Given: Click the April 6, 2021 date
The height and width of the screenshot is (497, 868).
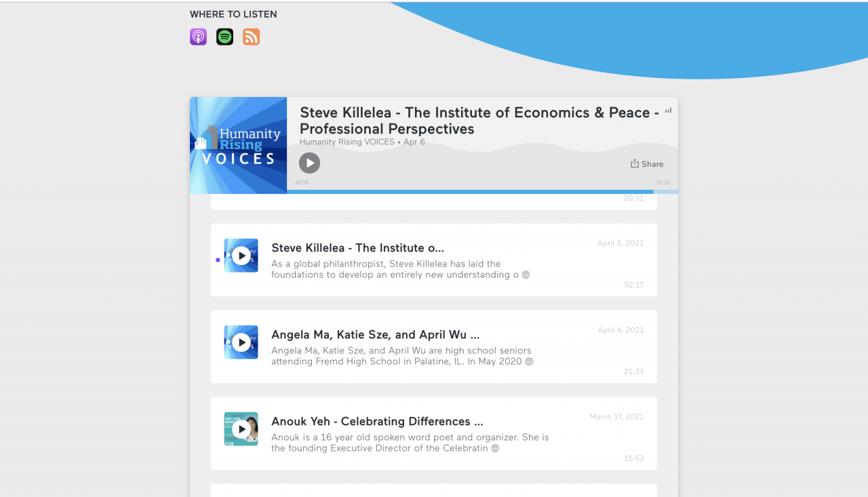Looking at the screenshot, I should (x=620, y=243).
